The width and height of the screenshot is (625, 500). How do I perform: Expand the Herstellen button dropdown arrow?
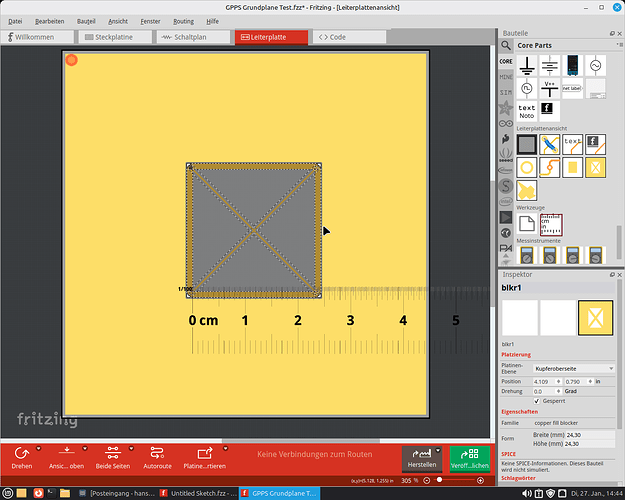(x=439, y=448)
